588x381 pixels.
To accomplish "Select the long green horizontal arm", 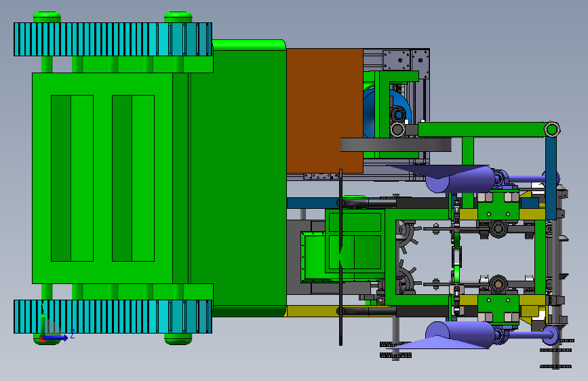I will coord(482,129).
